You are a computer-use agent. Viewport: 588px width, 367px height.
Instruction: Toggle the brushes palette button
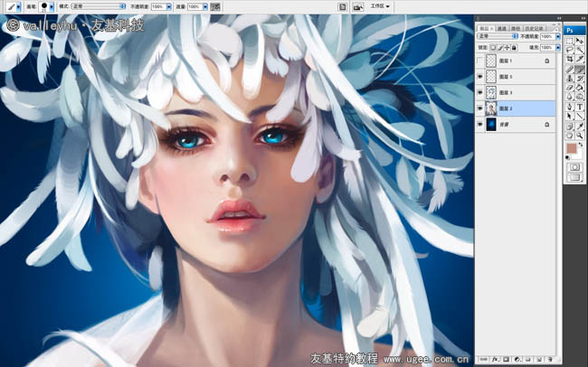pyautogui.click(x=342, y=6)
